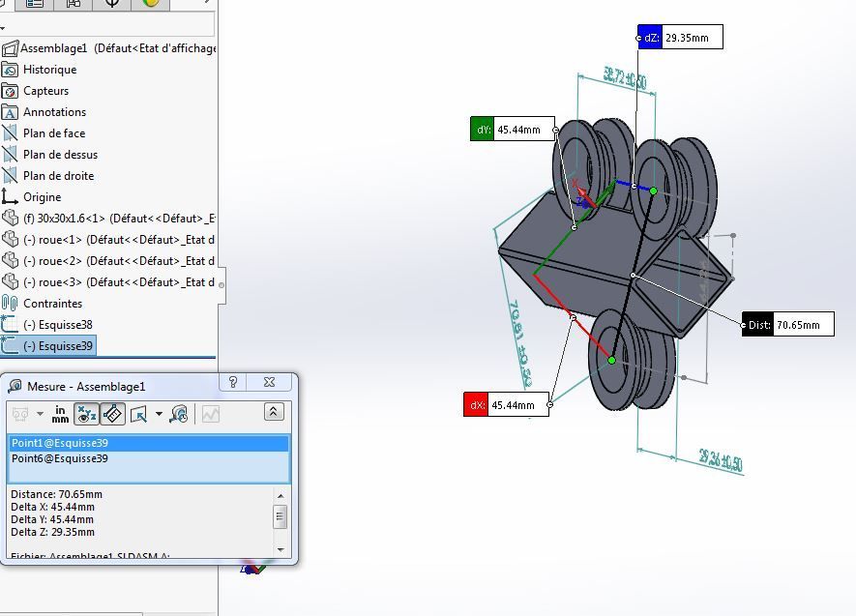Toggle the point-to-point measurement mode

tap(113, 414)
